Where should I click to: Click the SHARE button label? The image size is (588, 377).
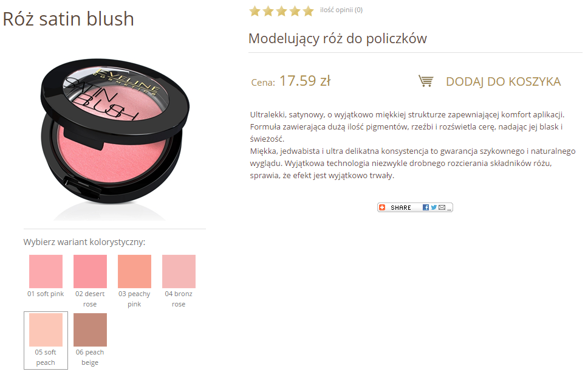(400, 207)
